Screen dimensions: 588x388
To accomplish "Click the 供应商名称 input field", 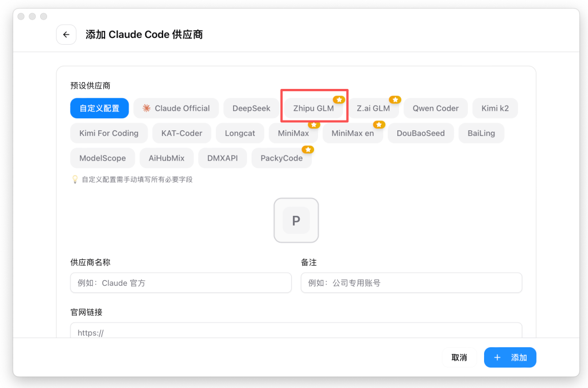I will 181,283.
